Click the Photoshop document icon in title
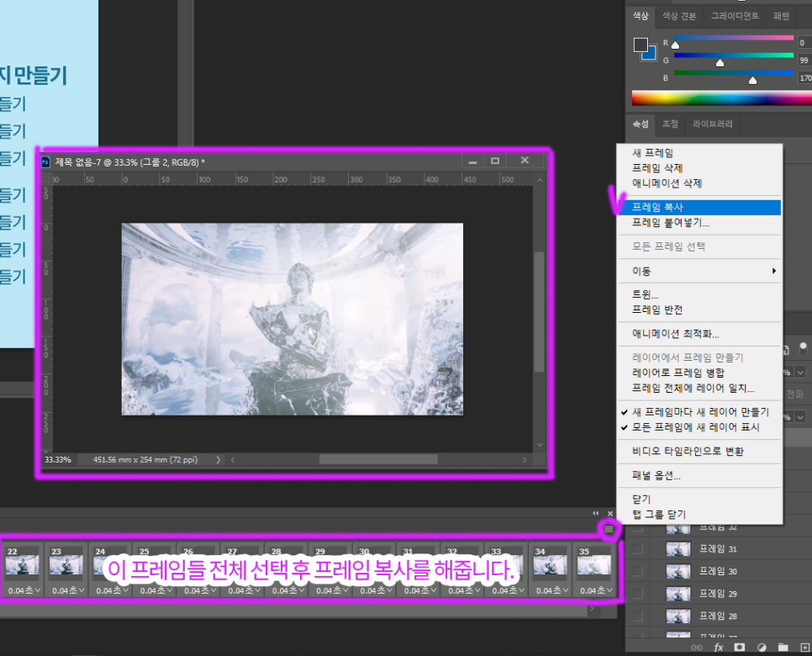812x656 pixels. 45,162
